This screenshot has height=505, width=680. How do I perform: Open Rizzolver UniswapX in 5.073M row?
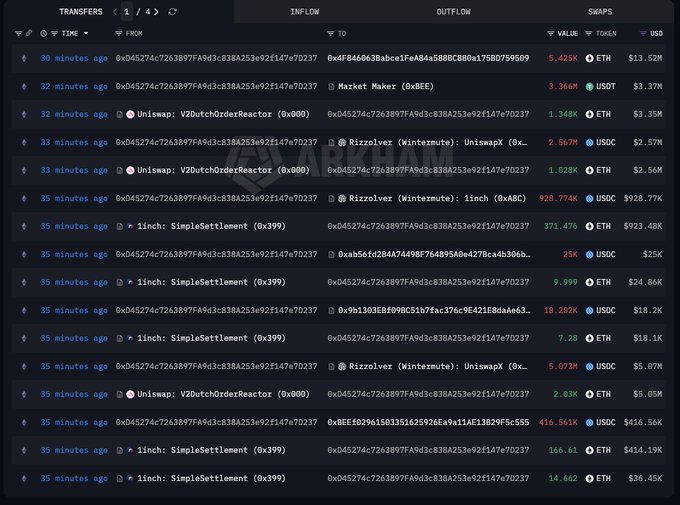438,366
